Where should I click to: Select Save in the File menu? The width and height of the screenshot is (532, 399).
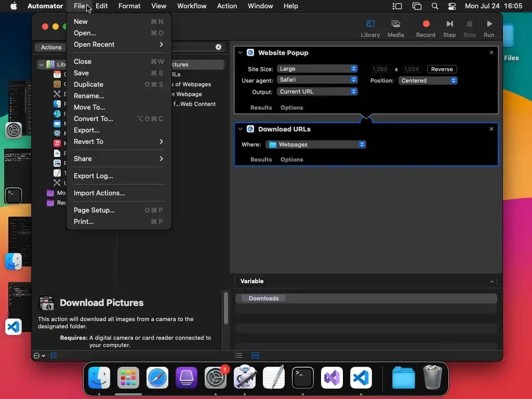119,73
